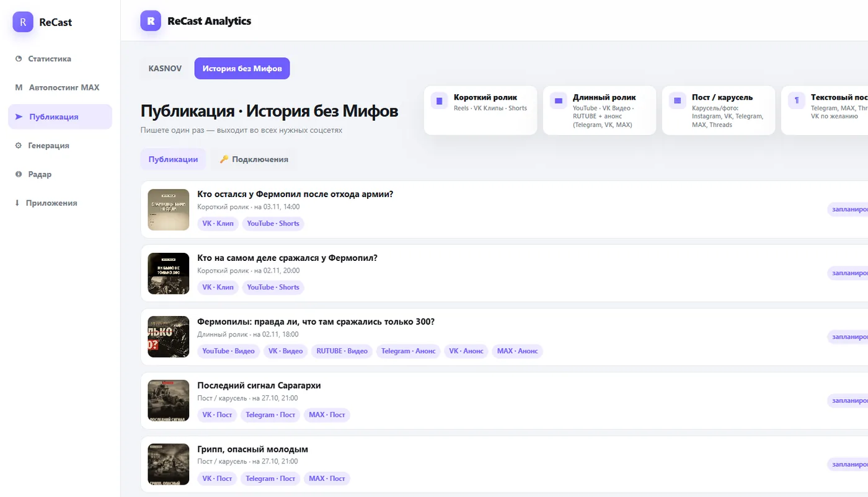Click the ReCast Analytics header logo
The image size is (868, 497).
click(151, 20)
